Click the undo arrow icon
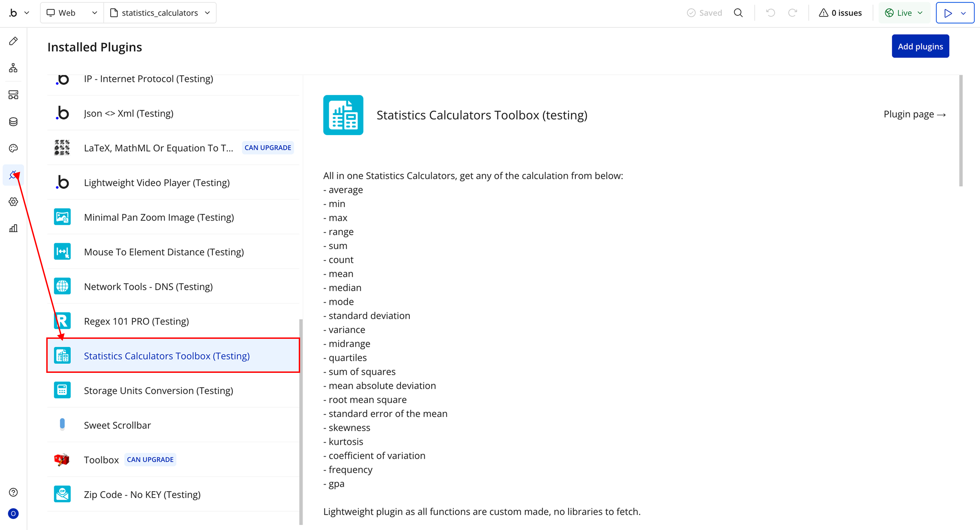 pyautogui.click(x=770, y=13)
